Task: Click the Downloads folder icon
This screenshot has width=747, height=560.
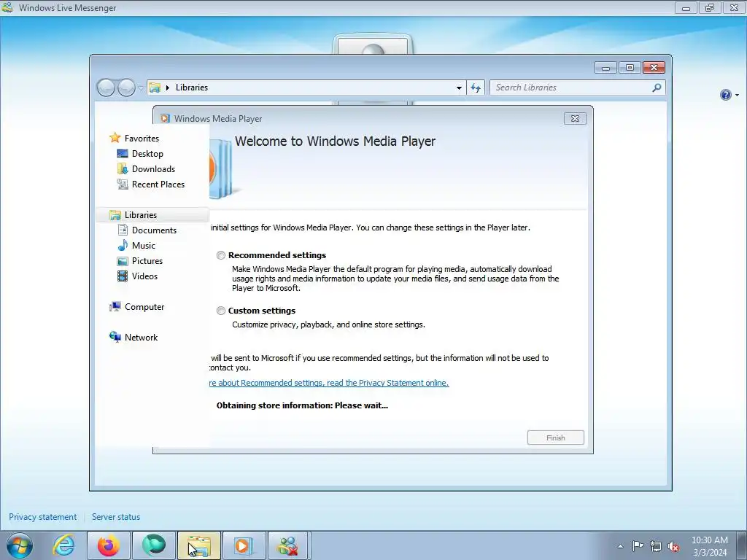Action: [123, 169]
